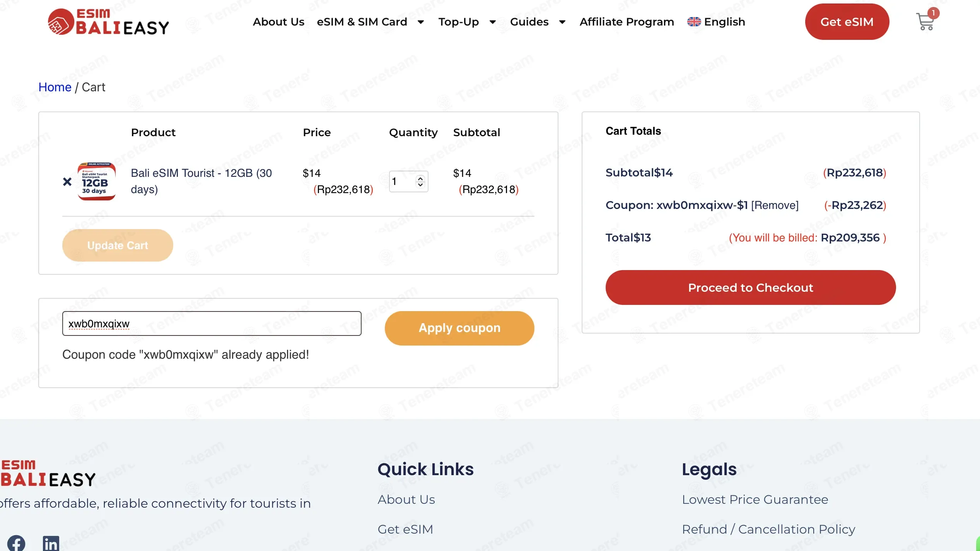Click the 'Total$13' text in Cart Totals
980x551 pixels.
click(x=628, y=238)
